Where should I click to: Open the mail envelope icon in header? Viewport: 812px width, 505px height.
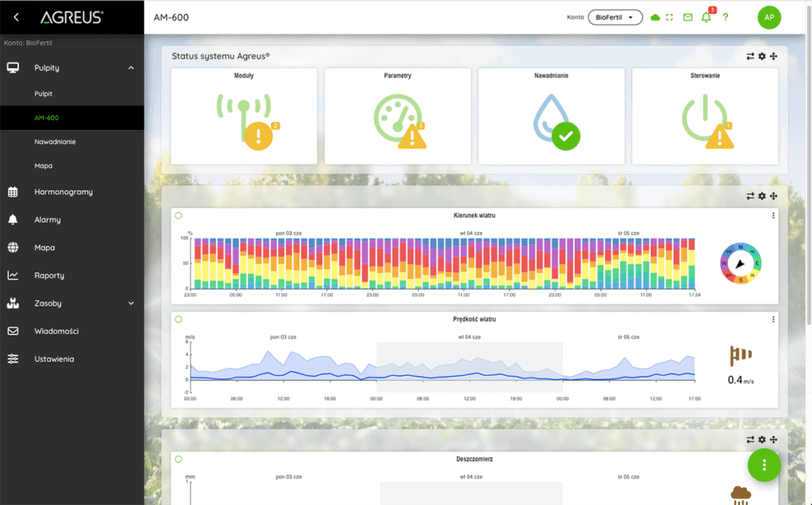[x=688, y=17]
